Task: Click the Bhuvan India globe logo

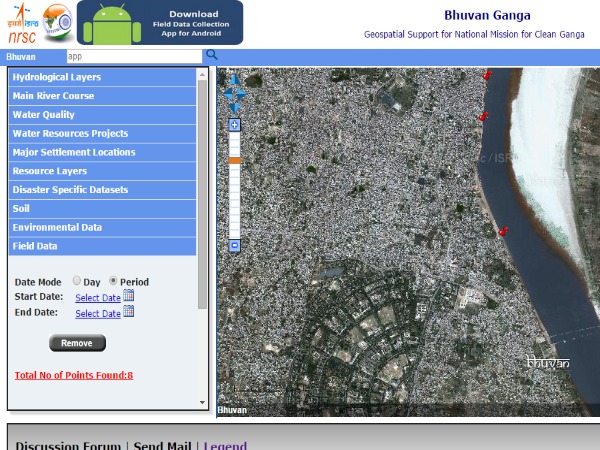Action: click(x=58, y=22)
